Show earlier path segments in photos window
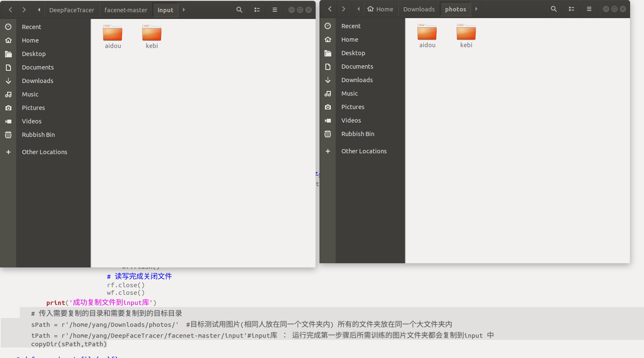The height and width of the screenshot is (358, 644). [359, 9]
